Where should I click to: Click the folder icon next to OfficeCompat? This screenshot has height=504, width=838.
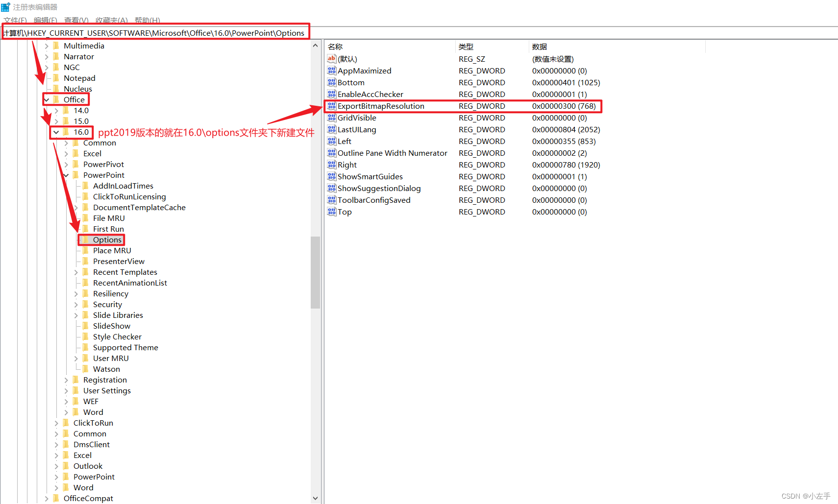tap(56, 498)
